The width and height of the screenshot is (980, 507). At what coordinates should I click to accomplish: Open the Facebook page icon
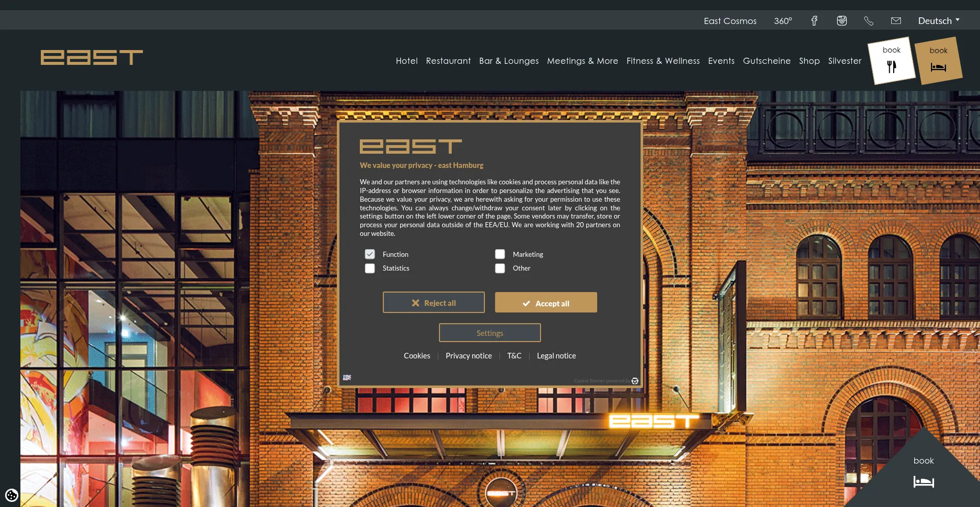(814, 21)
